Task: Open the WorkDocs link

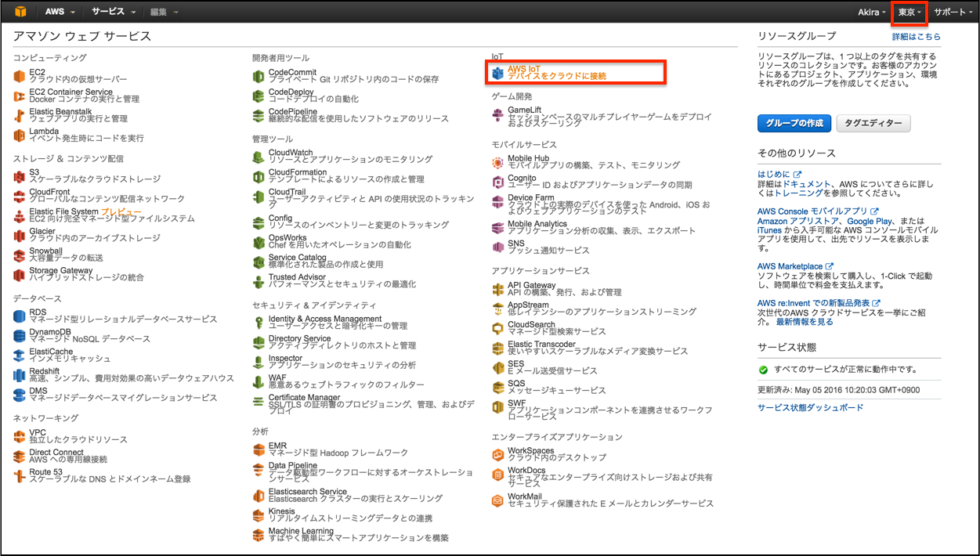Action: [527, 470]
